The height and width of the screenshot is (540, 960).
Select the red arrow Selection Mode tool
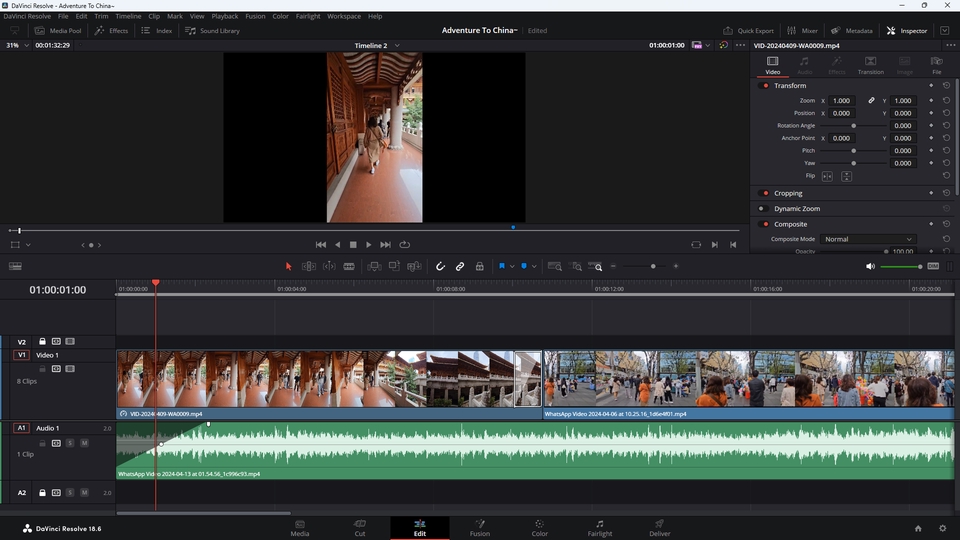click(x=288, y=266)
